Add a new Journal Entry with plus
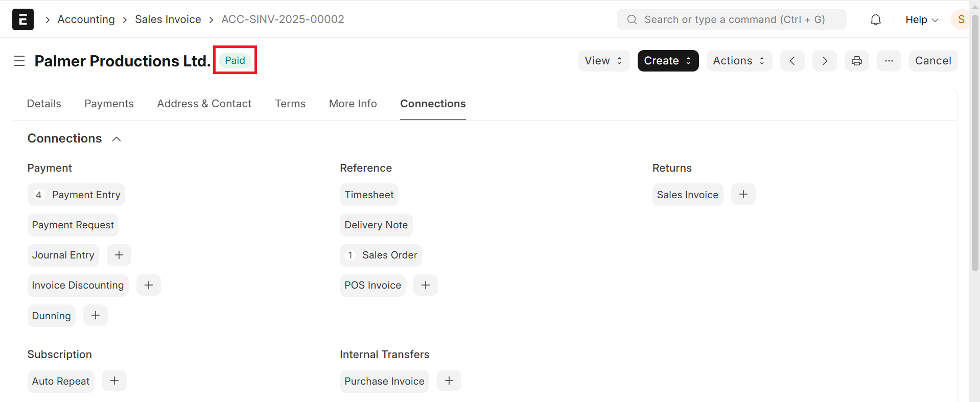This screenshot has width=980, height=402. click(x=119, y=255)
